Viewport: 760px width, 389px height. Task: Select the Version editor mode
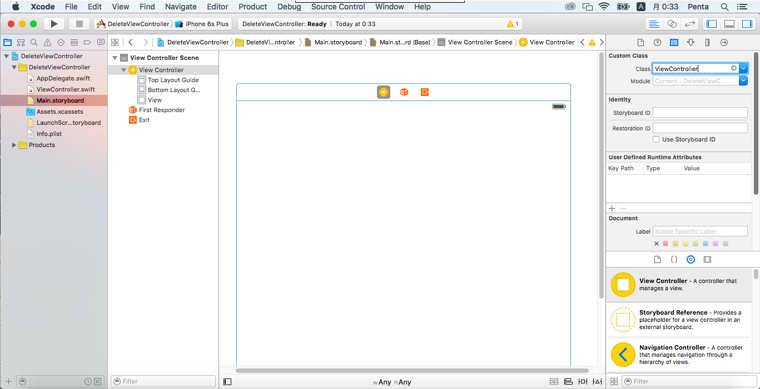[689, 24]
